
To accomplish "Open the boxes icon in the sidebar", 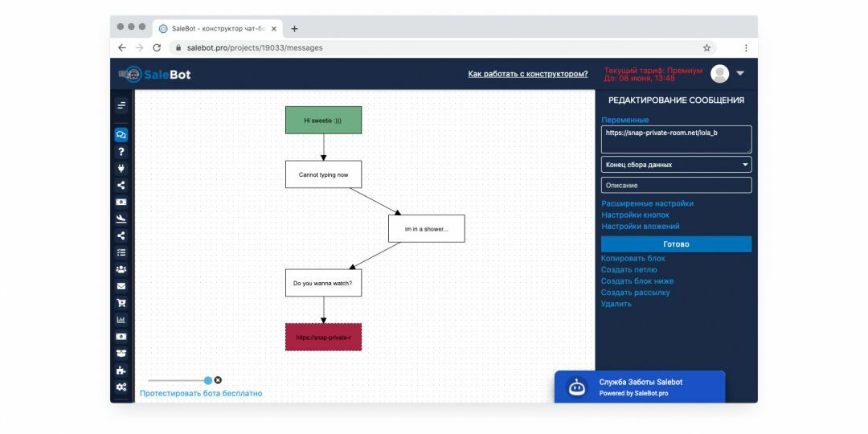I will point(121,353).
